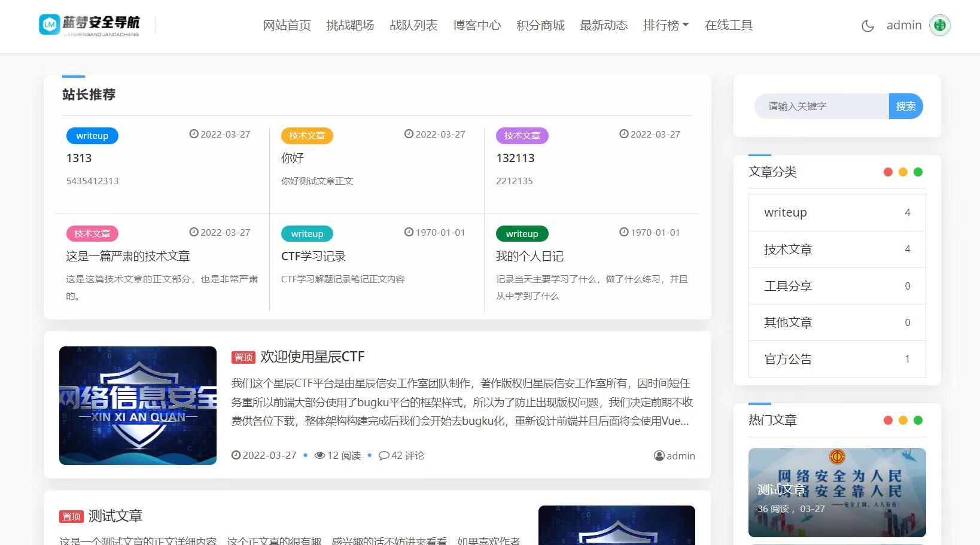Viewport: 980px width, 545px height.
Task: Open 积分商城 menu item
Action: [x=541, y=25]
